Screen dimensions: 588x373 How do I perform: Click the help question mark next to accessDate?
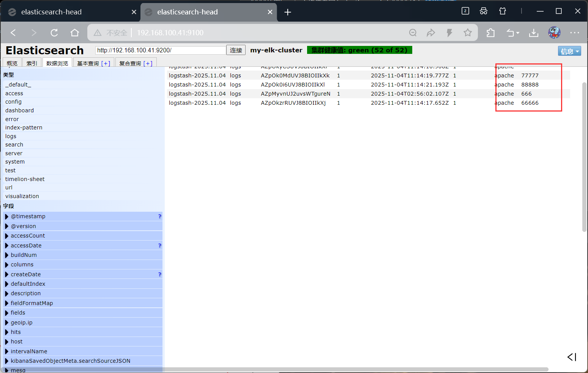click(160, 246)
